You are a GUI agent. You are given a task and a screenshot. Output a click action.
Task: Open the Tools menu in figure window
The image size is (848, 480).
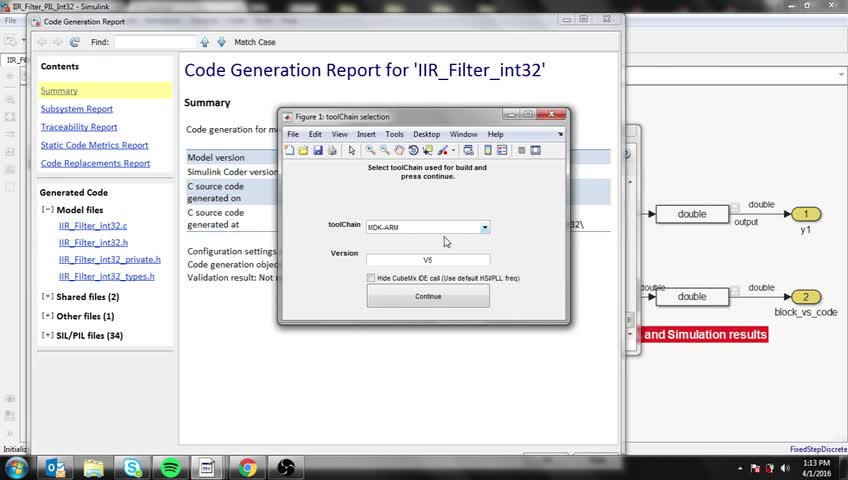394,134
